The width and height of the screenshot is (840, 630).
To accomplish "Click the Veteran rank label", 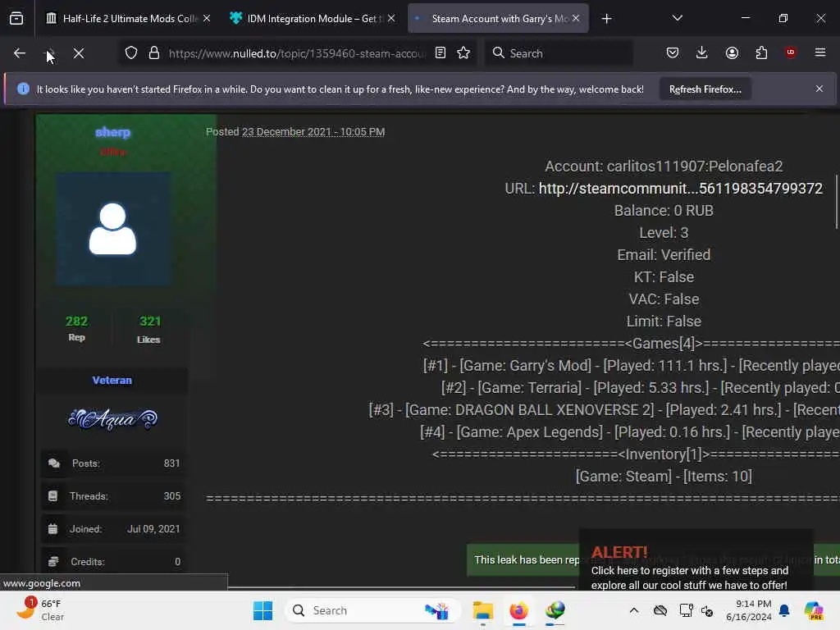I will click(x=112, y=381).
